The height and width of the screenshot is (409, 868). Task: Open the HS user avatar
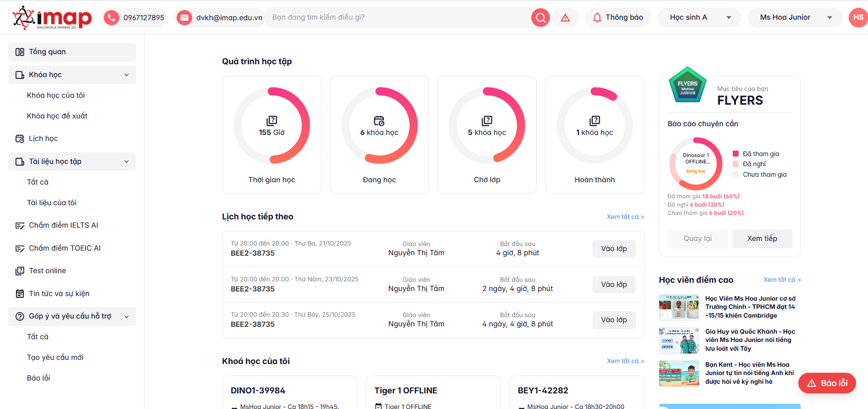pyautogui.click(x=858, y=17)
